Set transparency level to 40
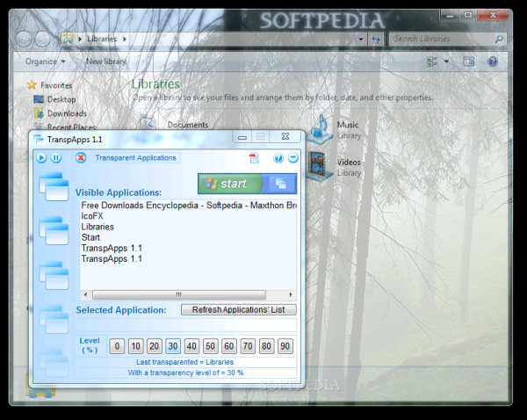The width and height of the screenshot is (527, 420). [191, 346]
